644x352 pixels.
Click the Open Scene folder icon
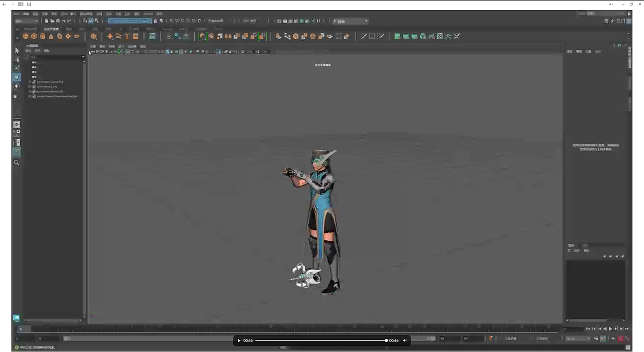(x=52, y=21)
